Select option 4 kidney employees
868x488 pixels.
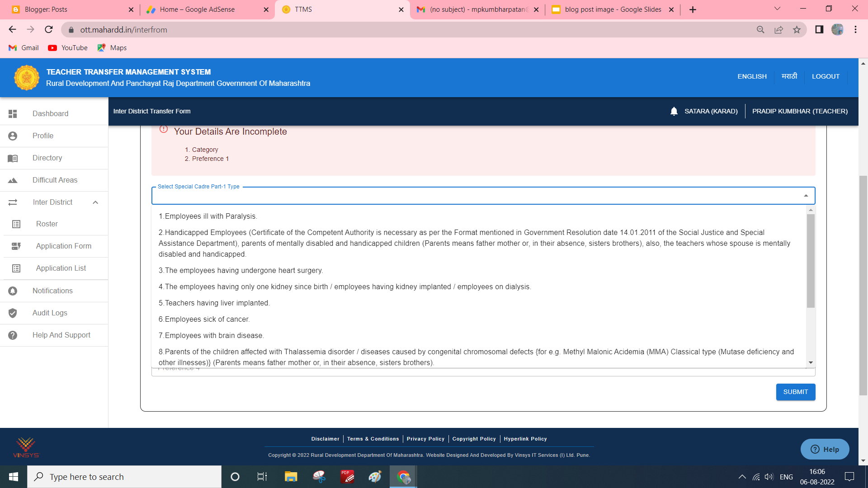[478, 287]
